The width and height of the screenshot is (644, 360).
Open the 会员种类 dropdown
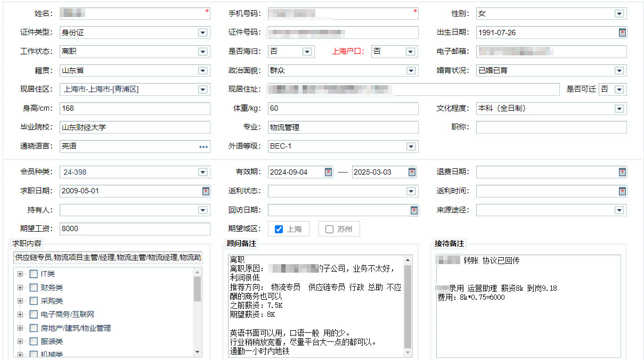tap(202, 172)
